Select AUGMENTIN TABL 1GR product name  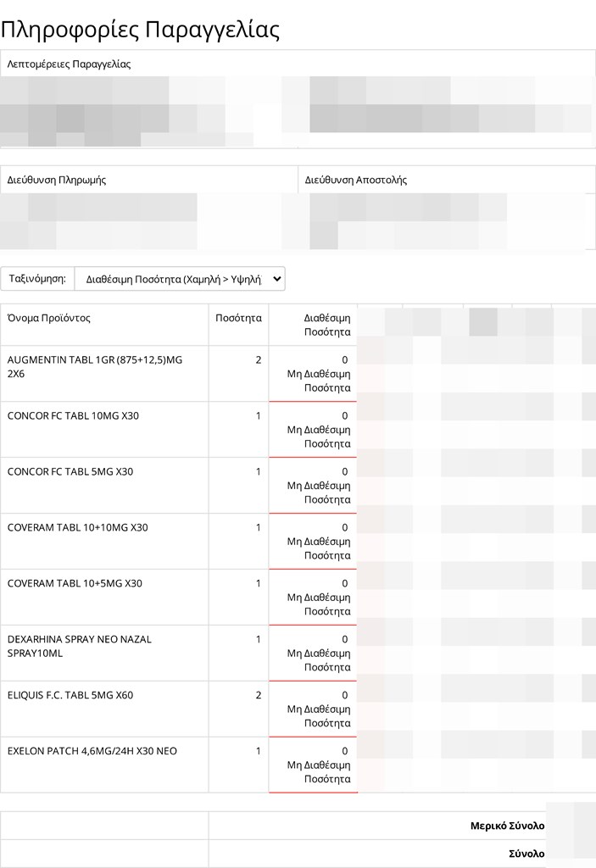(x=94, y=366)
